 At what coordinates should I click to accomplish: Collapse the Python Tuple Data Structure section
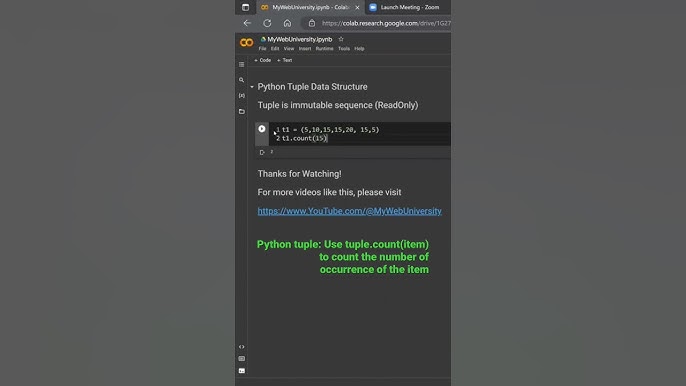click(x=252, y=87)
